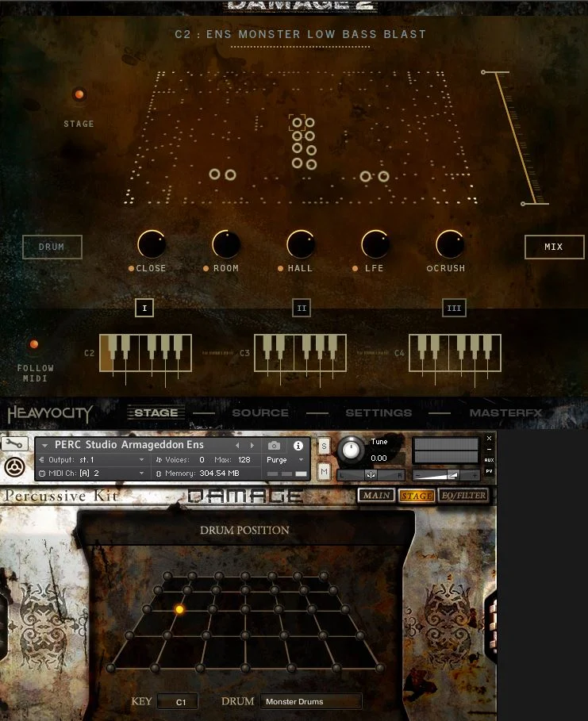The width and height of the screenshot is (588, 721).
Task: Switch to the MASTERFX tab
Action: click(x=505, y=413)
